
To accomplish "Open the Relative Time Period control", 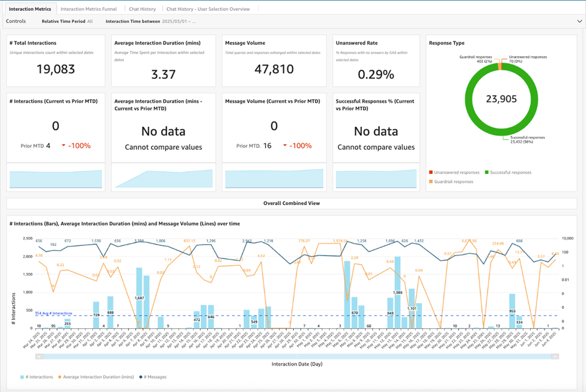I will pos(67,21).
